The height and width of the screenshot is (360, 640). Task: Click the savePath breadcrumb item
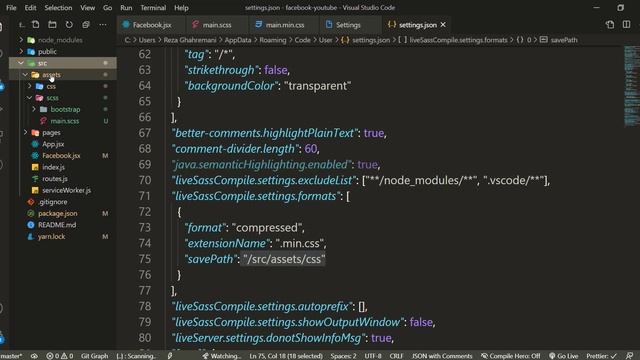(564, 40)
